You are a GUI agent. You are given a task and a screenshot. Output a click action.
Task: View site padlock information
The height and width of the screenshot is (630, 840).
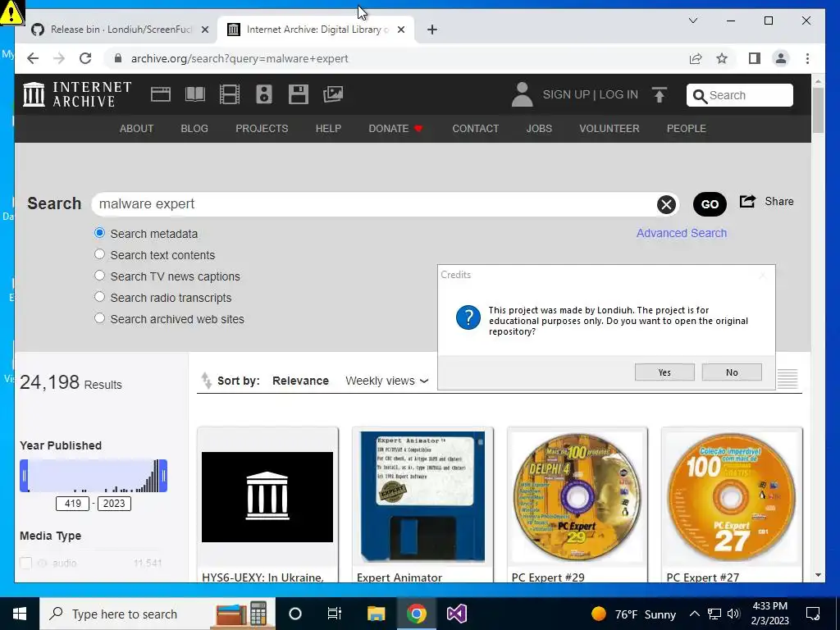(118, 58)
